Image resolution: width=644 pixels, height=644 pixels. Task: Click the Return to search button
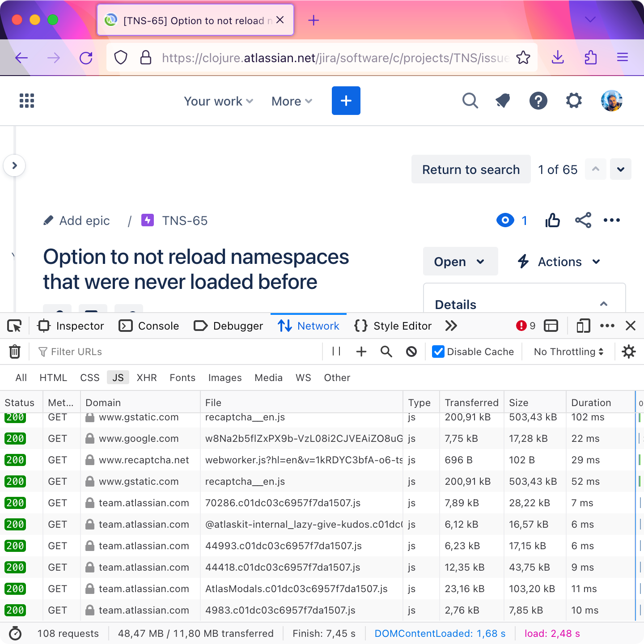tap(470, 169)
